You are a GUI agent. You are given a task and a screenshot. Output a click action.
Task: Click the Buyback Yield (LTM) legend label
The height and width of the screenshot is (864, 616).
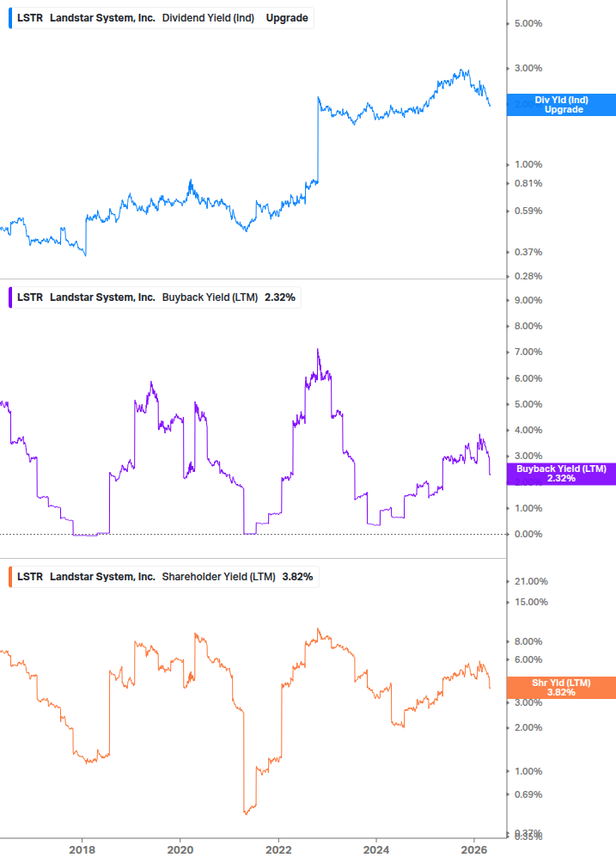[x=210, y=297]
